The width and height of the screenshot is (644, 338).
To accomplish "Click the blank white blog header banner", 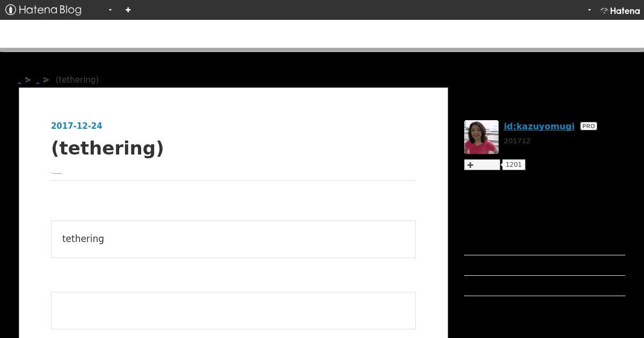I will (x=322, y=34).
